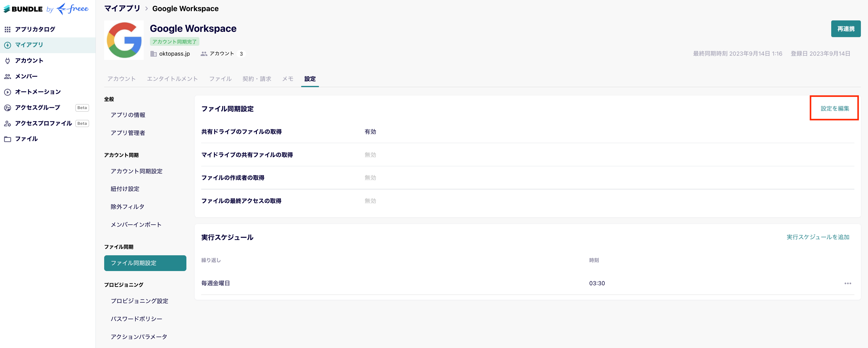Click the 共有ドライブのファイルの取得 label

241,132
